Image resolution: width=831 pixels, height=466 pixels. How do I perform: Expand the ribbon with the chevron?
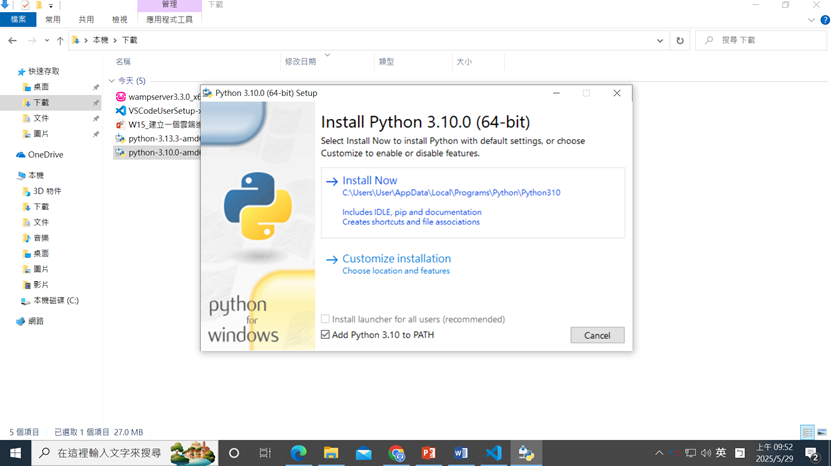[x=811, y=20]
